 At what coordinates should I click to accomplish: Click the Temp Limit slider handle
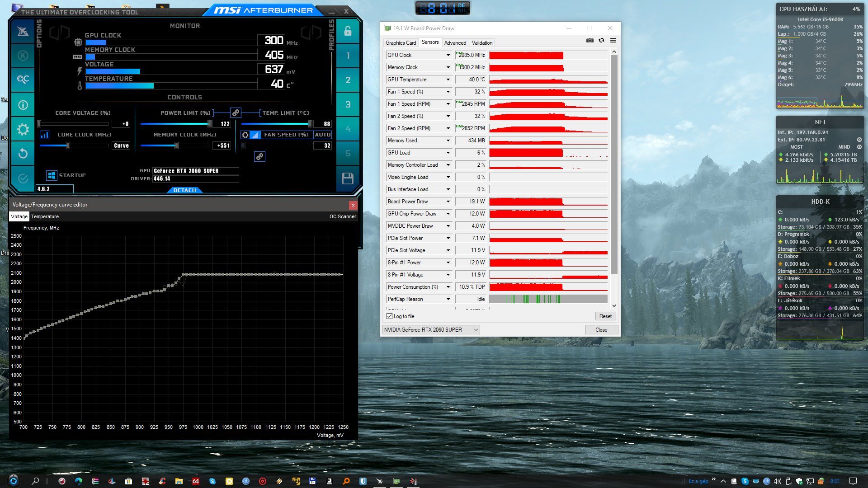[310, 124]
